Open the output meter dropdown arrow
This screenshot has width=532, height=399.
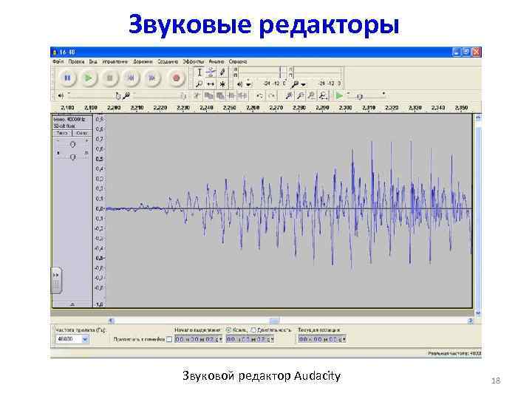249,84
